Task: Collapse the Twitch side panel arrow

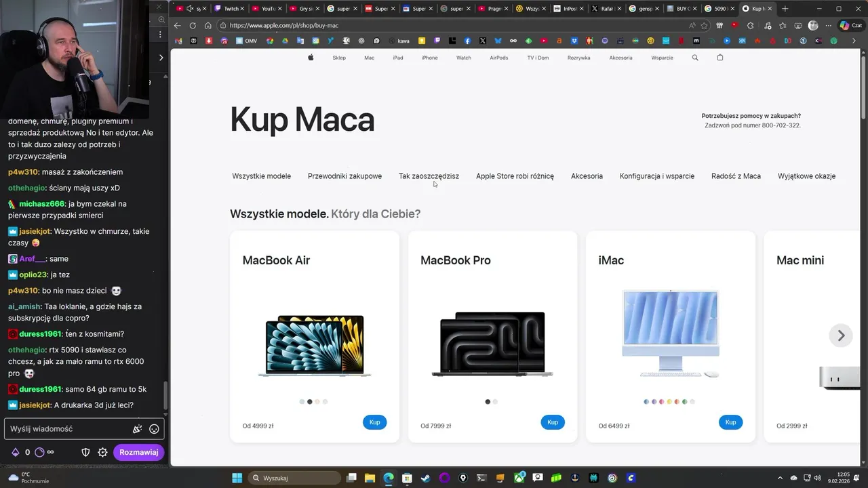Action: [x=161, y=58]
